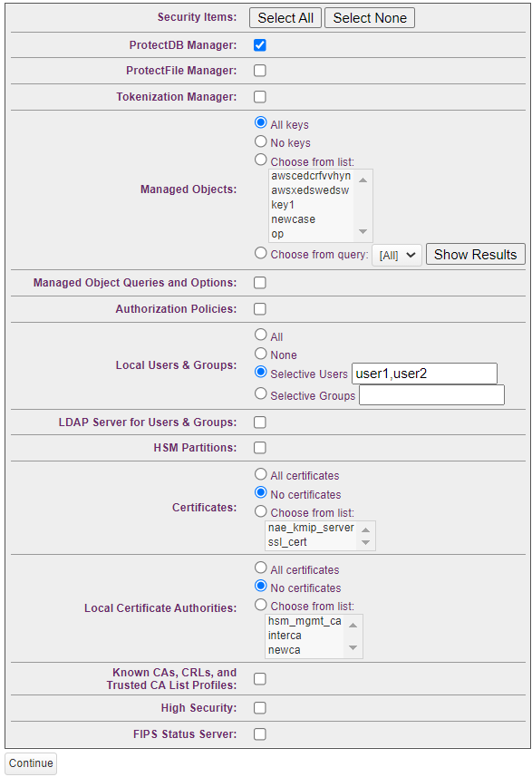Choose interca from Local Certificate Authorities list
Viewport: 532px width, 777px height.
pos(286,635)
